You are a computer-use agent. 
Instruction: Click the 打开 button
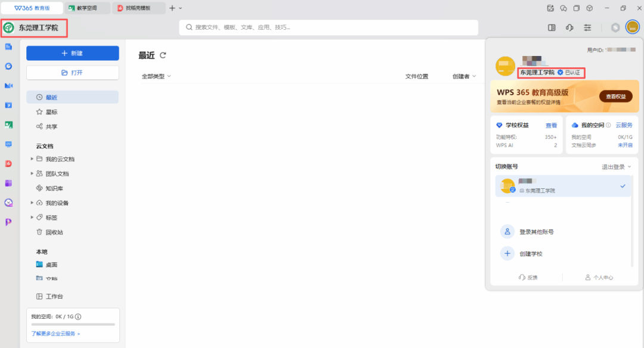click(73, 73)
